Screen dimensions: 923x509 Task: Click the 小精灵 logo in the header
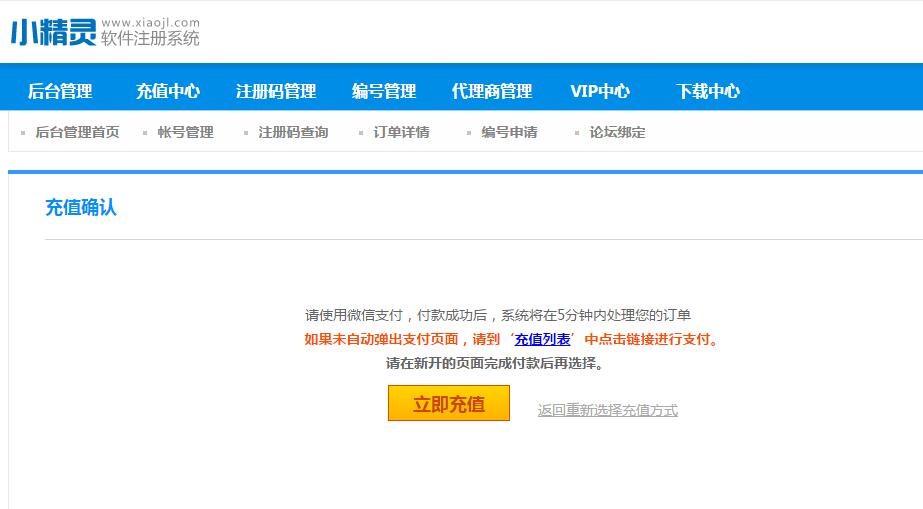click(53, 32)
